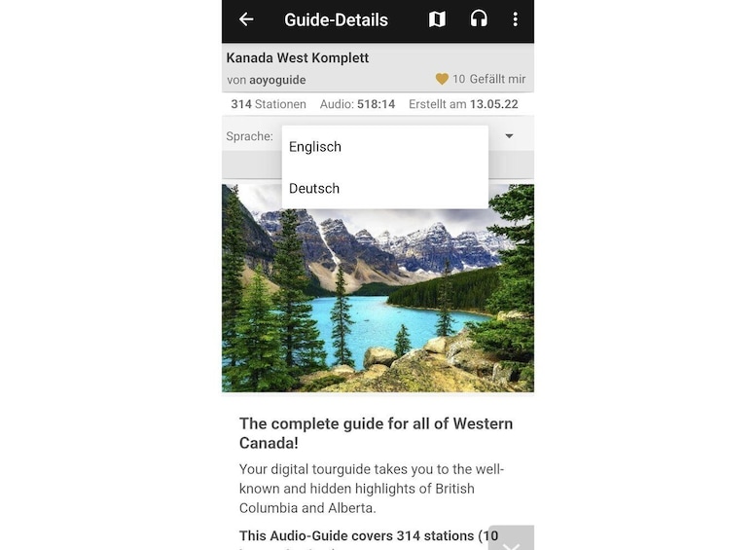Viewport: 756px width, 550px height.
Task: Click the complete guide heading text
Action: 377,433
